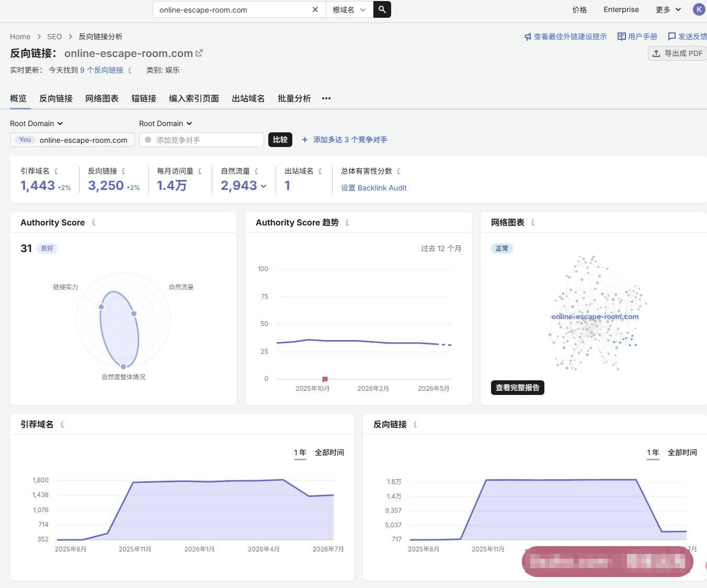Switch to the 反向链接 tab

point(56,98)
